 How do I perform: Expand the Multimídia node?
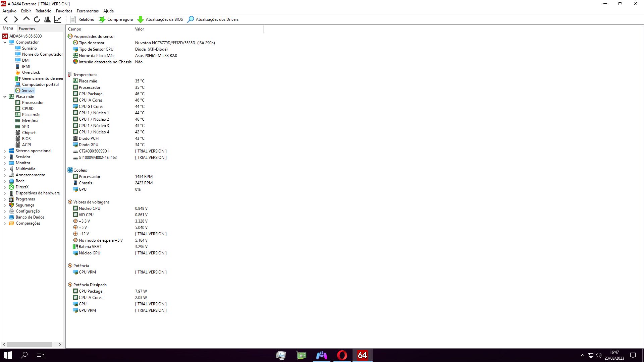pos(5,169)
